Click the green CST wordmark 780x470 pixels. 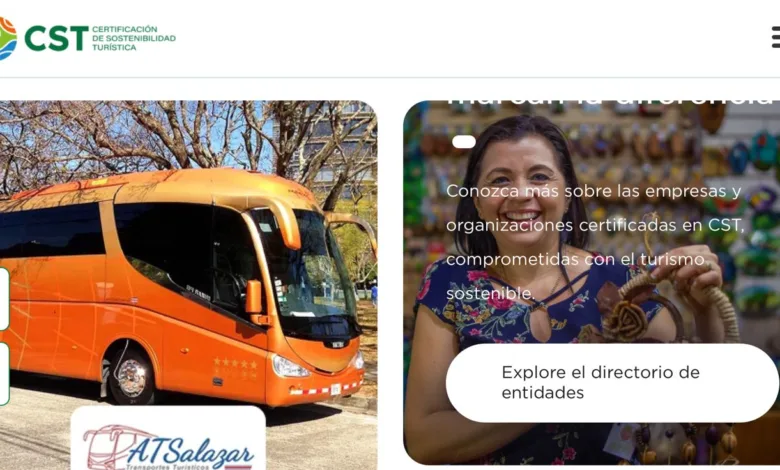[x=56, y=39]
